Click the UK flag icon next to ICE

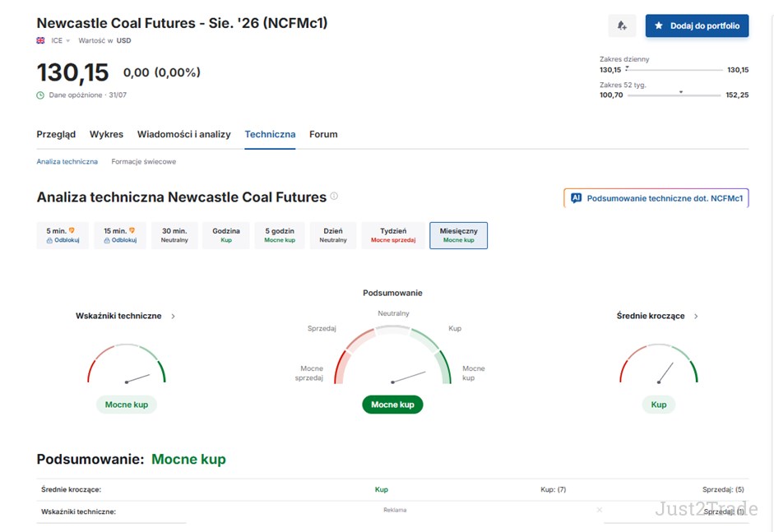point(40,40)
